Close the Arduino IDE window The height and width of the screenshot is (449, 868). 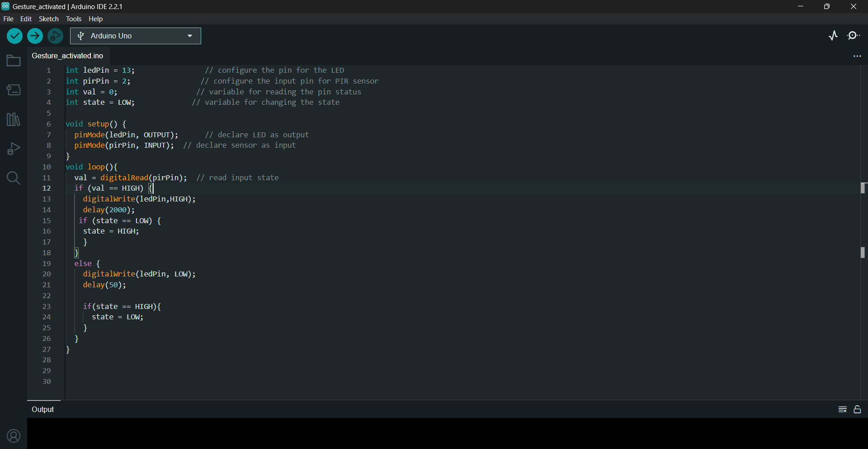tap(854, 6)
